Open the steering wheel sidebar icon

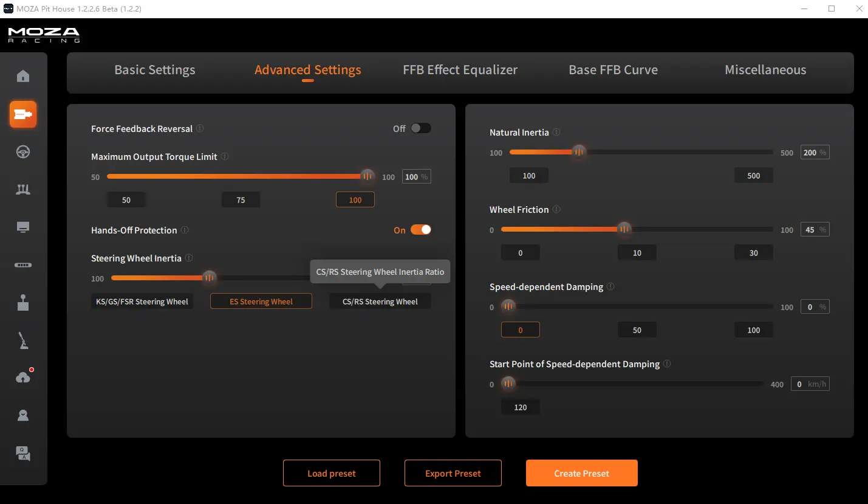pyautogui.click(x=23, y=152)
